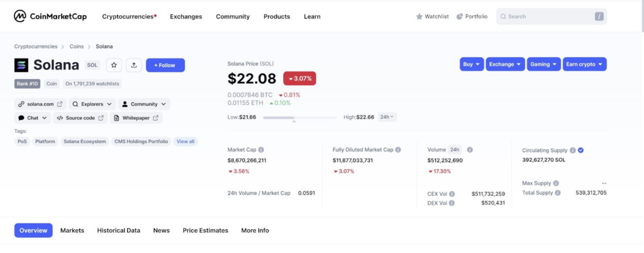Click the Follow button
Screen dimensions: 644x253
click(165, 65)
